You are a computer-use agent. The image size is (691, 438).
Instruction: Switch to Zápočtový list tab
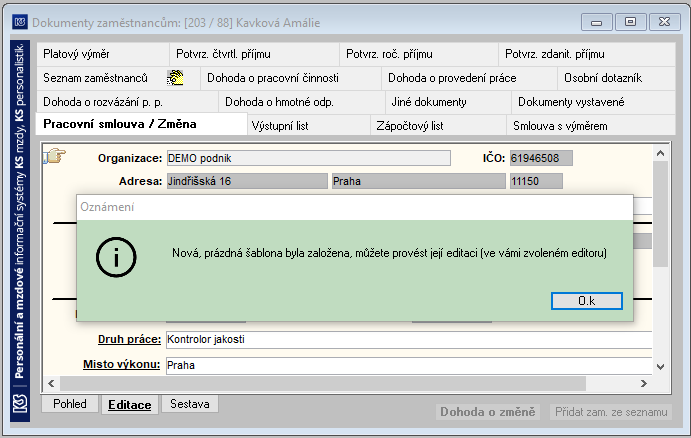(438, 126)
